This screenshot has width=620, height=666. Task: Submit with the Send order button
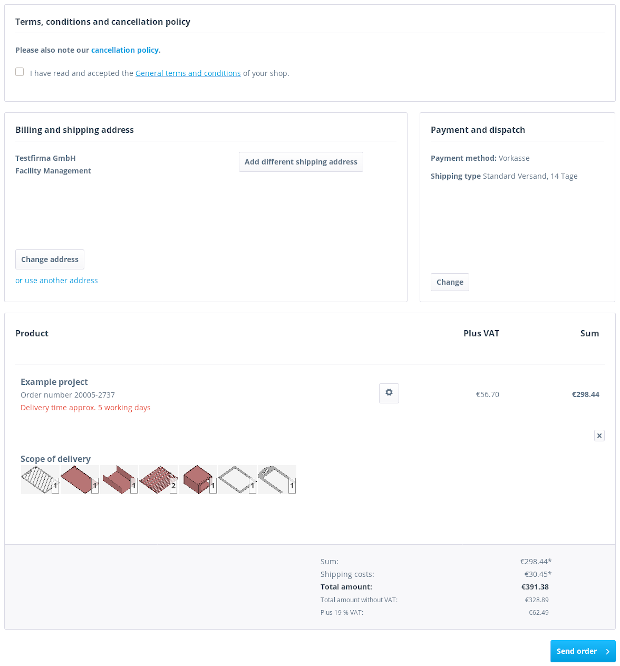click(x=583, y=651)
